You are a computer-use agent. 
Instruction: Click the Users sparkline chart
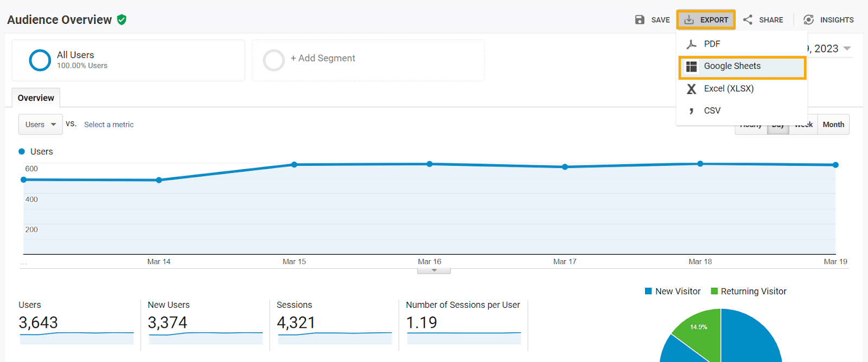click(x=76, y=338)
